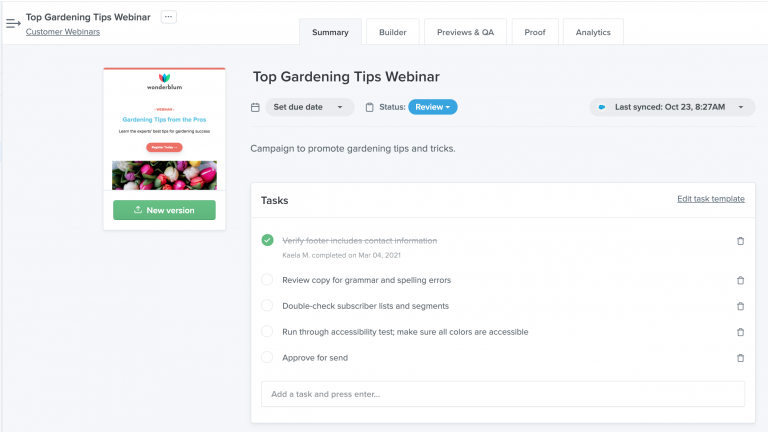Change the Review status dropdown
Viewport: 768px width, 432px height.
tap(432, 107)
